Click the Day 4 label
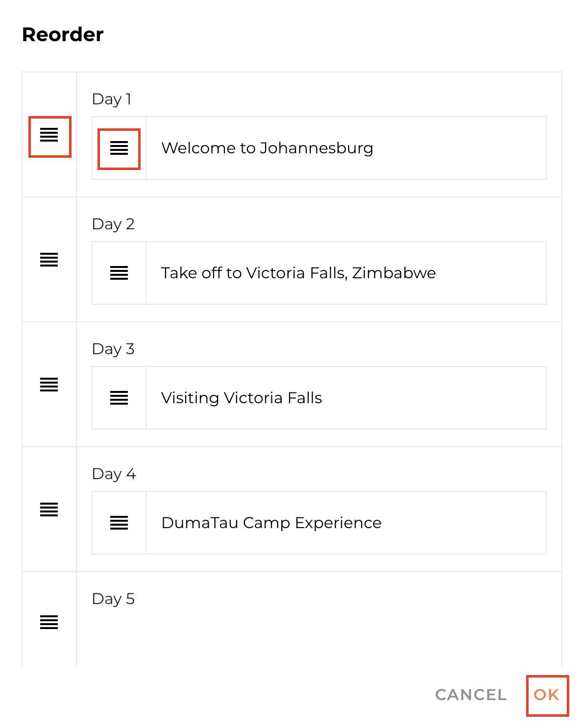Viewport: 582px width, 728px height. click(x=114, y=474)
